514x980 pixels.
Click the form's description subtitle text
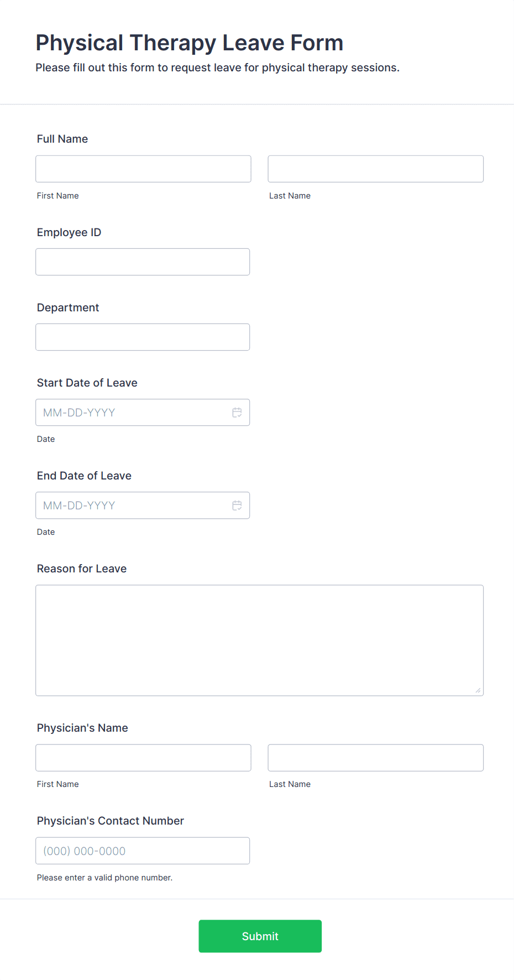coord(217,67)
